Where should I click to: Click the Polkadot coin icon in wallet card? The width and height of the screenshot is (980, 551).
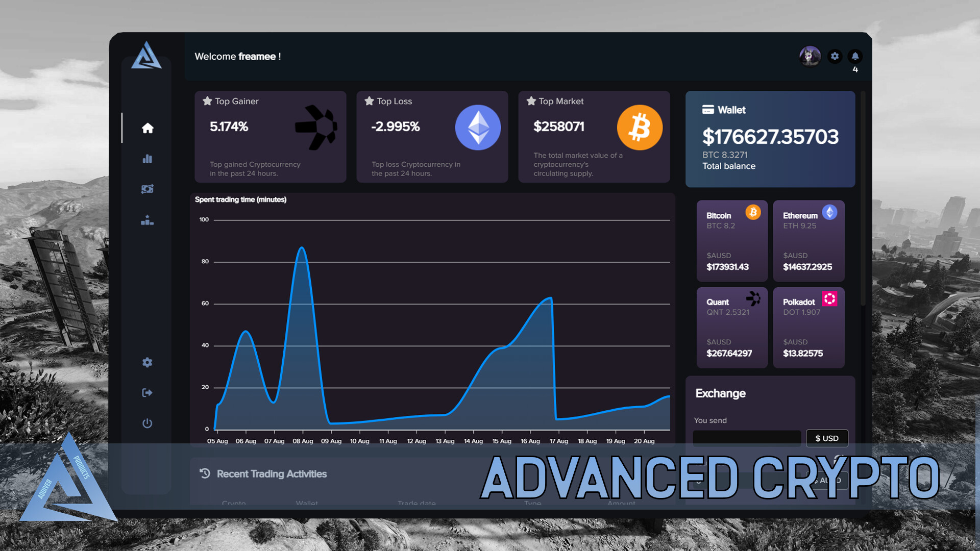pos(829,298)
